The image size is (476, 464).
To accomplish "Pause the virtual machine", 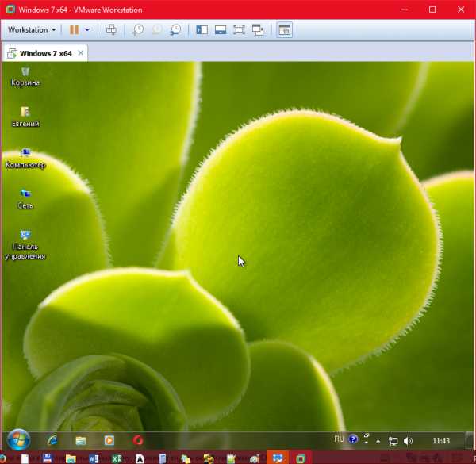I will click(x=74, y=29).
